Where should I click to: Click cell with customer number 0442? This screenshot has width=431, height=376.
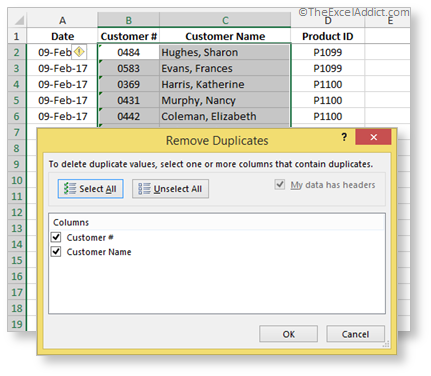tap(129, 116)
